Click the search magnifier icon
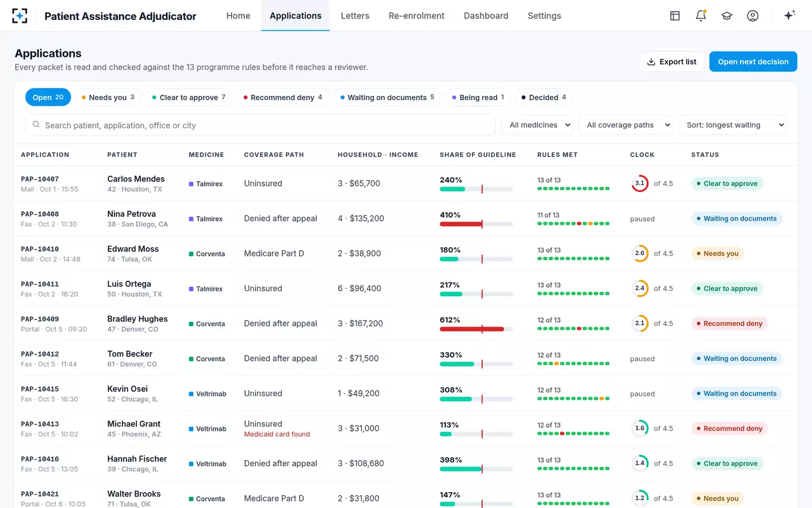 click(36, 125)
